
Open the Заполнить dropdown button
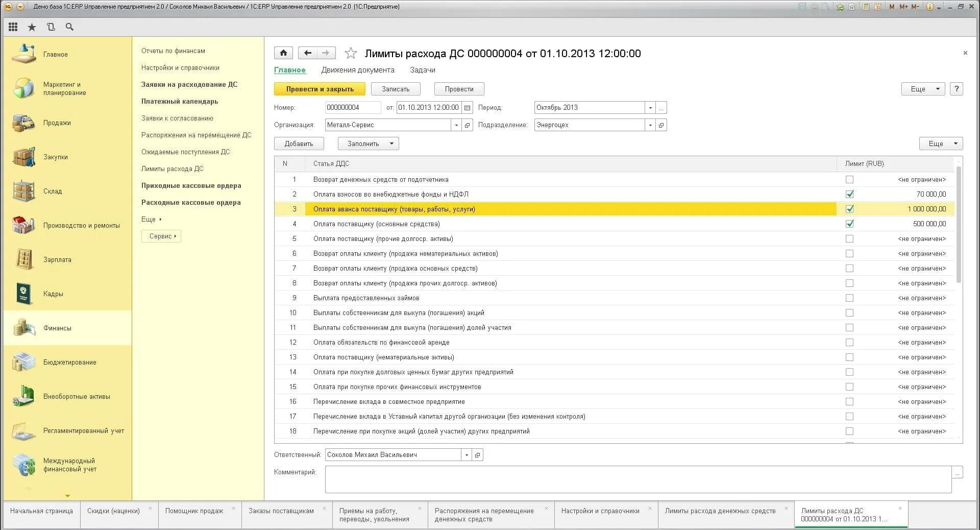point(368,143)
